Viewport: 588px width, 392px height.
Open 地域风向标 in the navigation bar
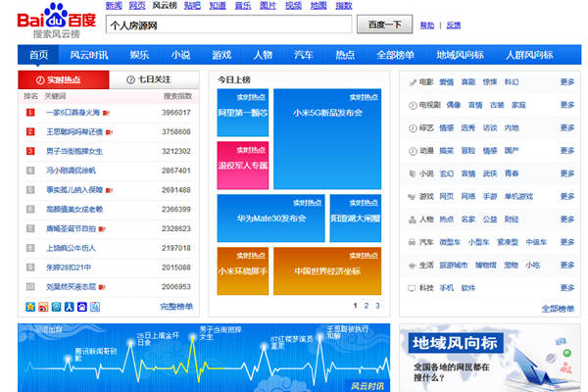(x=460, y=55)
